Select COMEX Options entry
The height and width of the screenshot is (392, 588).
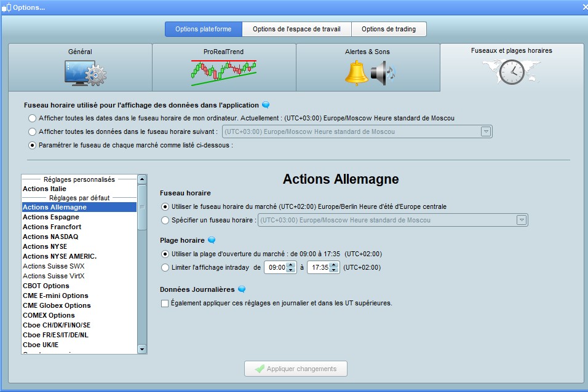pyautogui.click(x=79, y=315)
